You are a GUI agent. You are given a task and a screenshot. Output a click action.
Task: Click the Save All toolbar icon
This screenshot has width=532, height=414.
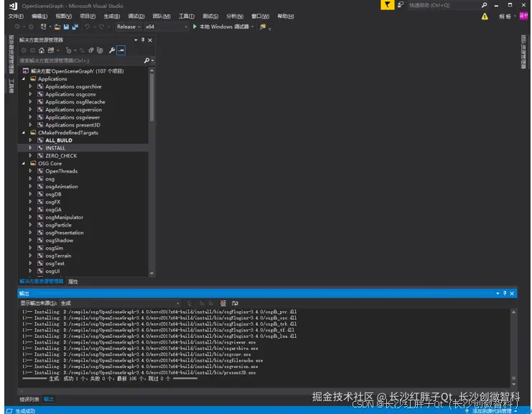click(75, 27)
